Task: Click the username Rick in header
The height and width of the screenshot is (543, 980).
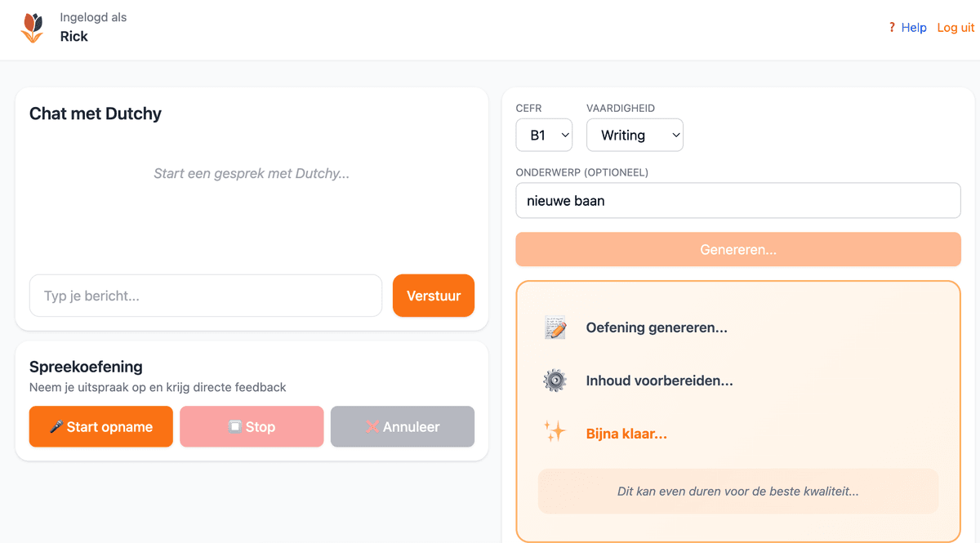Action: [x=74, y=37]
